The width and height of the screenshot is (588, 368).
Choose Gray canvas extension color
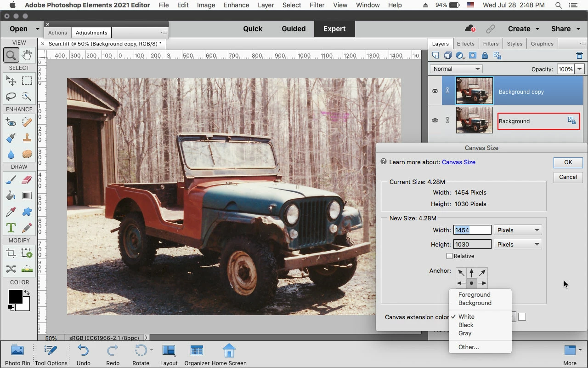[x=465, y=333]
